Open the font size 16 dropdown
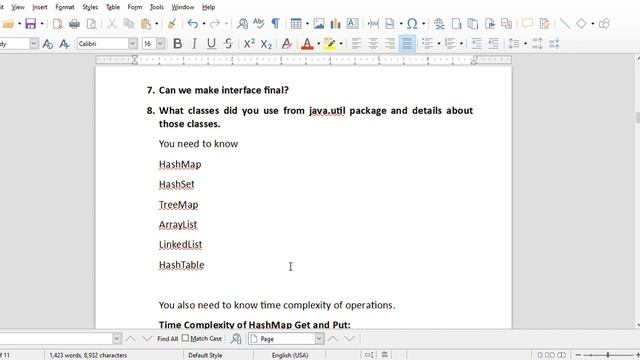 coord(160,43)
